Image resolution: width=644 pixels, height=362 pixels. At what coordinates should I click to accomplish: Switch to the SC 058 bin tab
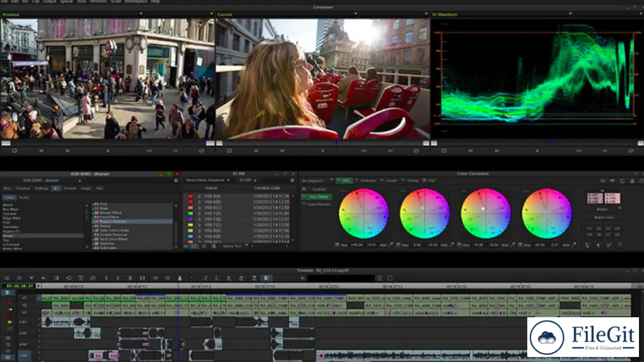click(x=245, y=180)
